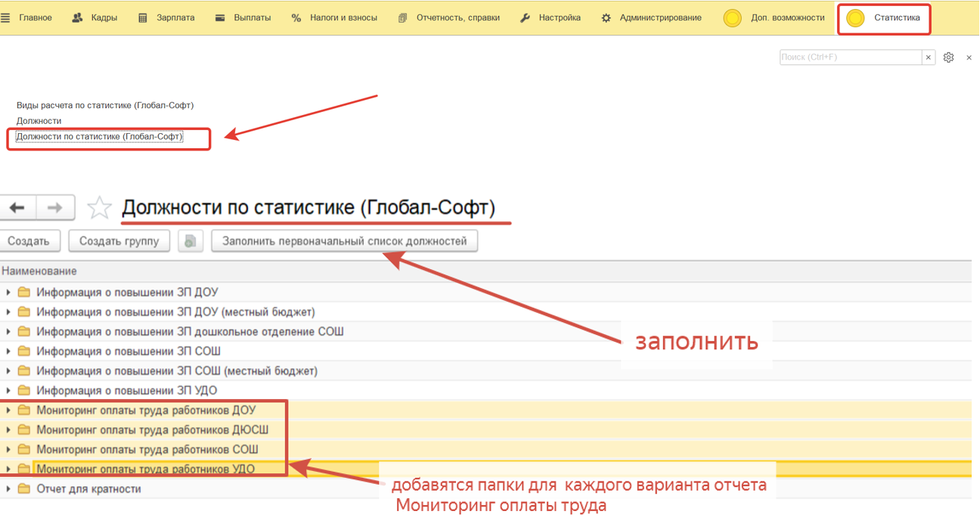Open the Налоги и взносы section

[x=334, y=17]
